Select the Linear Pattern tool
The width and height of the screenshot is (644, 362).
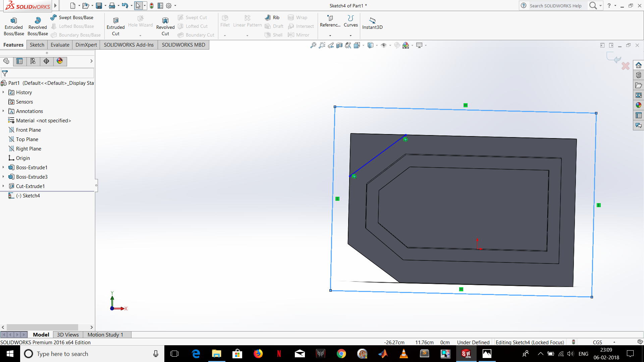(x=247, y=24)
